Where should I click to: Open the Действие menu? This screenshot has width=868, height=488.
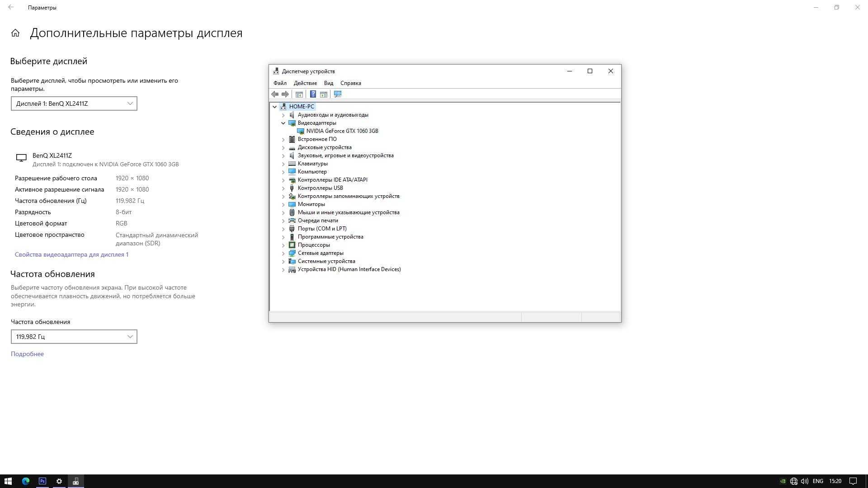tap(305, 83)
